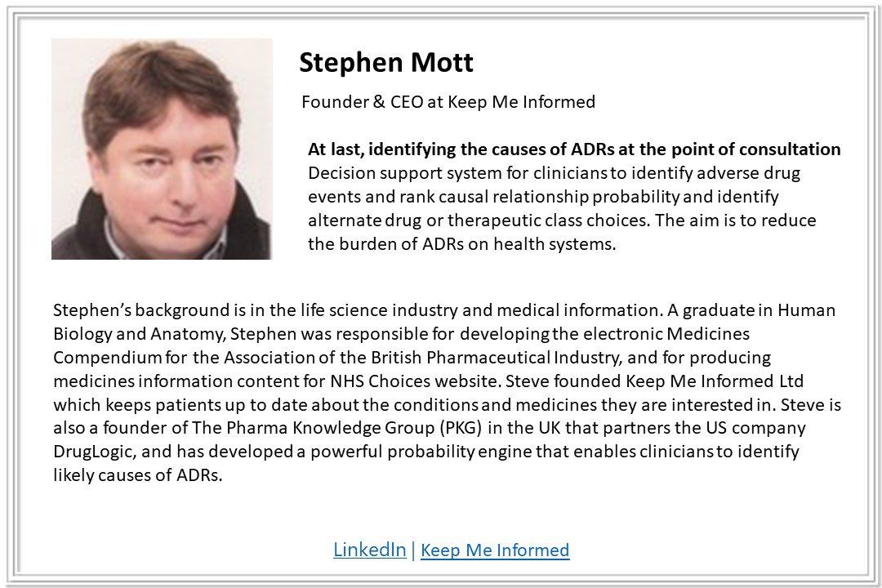Click the Decision support system description paragraph
Viewport: 882px width, 588px height.
(x=562, y=208)
